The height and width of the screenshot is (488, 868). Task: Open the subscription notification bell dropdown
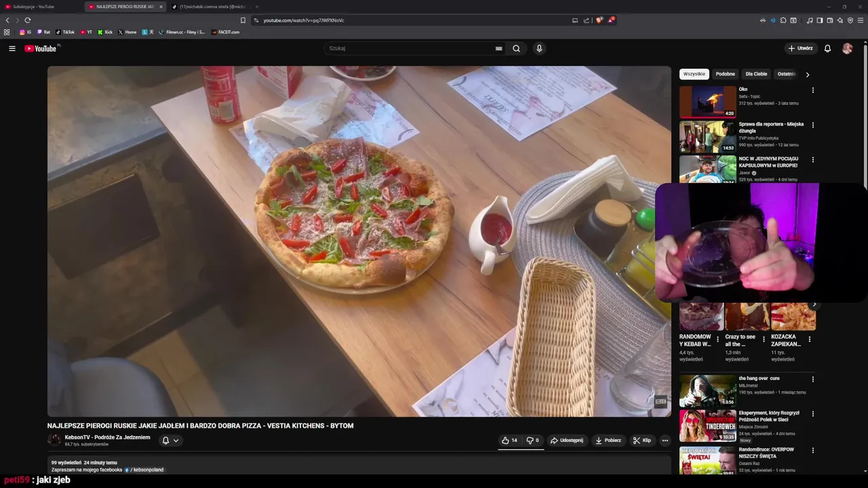click(x=170, y=441)
